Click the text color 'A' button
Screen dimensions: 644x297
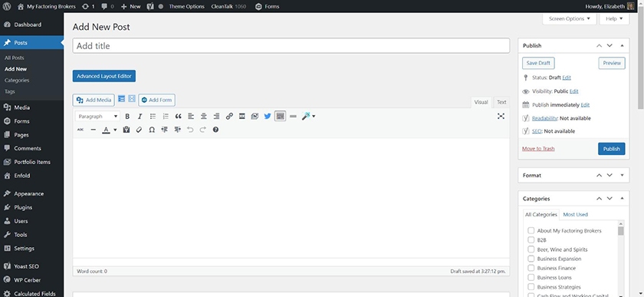pos(106,130)
